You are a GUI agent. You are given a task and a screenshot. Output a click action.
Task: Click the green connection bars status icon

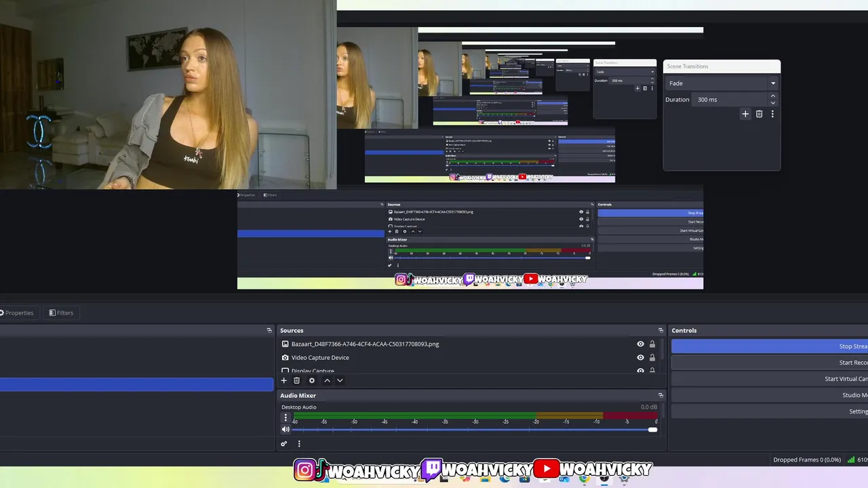(851, 460)
